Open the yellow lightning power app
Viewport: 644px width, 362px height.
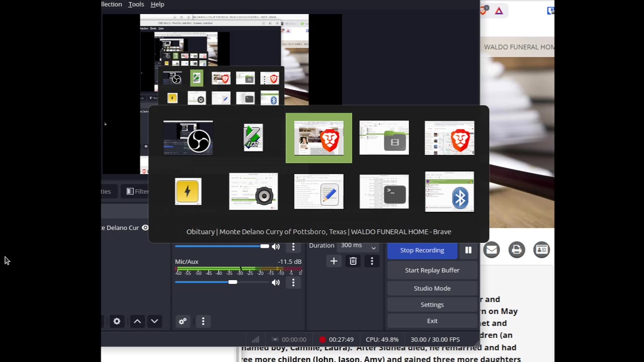tap(188, 192)
